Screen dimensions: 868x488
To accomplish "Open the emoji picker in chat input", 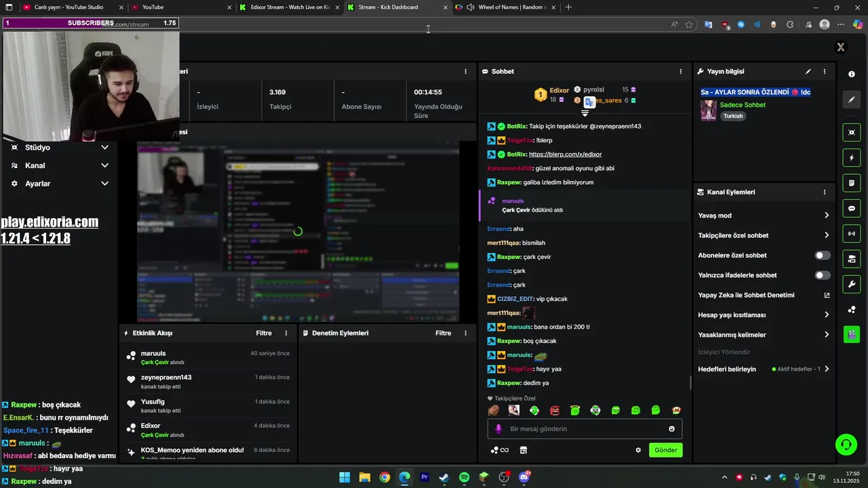I will 672,429.
